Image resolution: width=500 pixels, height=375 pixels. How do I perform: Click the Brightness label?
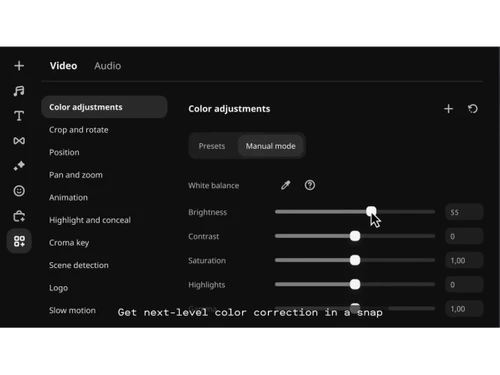click(208, 212)
